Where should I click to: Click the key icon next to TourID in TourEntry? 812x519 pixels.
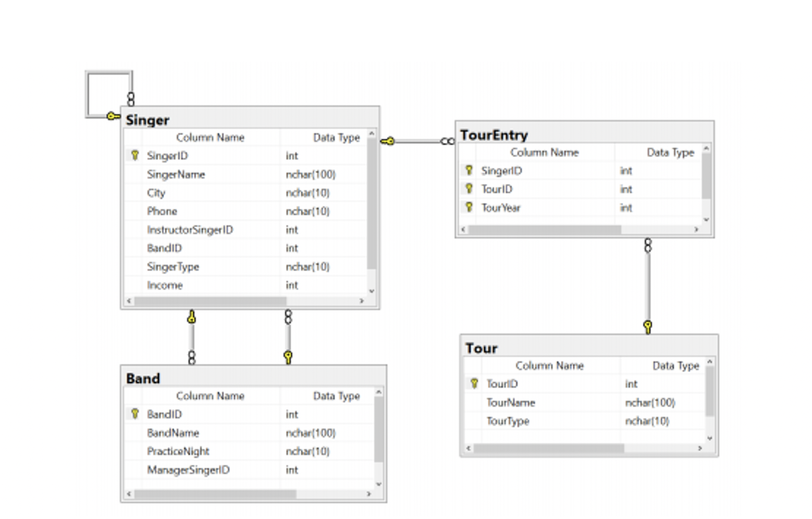[x=469, y=189]
